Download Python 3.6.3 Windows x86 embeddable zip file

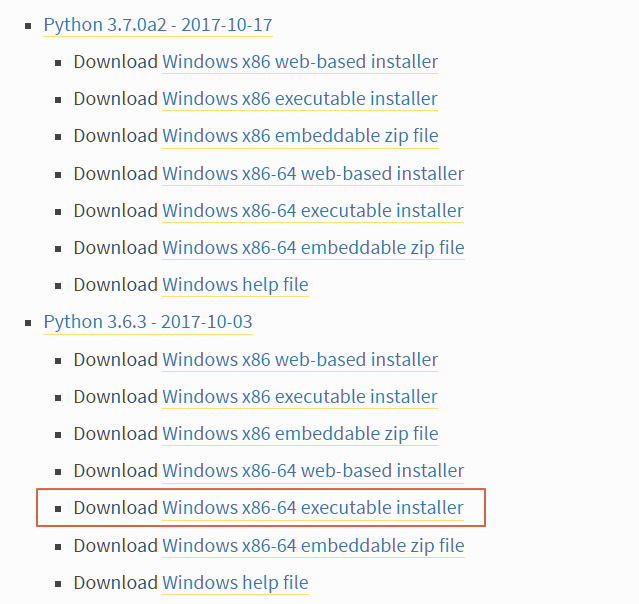pos(300,434)
